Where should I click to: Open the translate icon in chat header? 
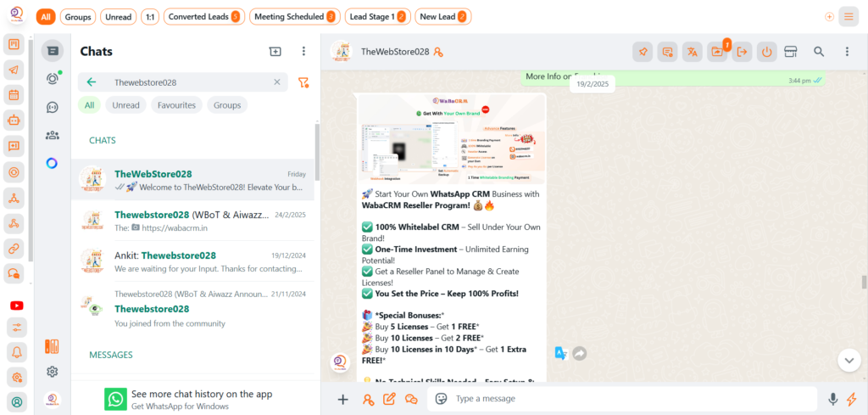tap(693, 52)
